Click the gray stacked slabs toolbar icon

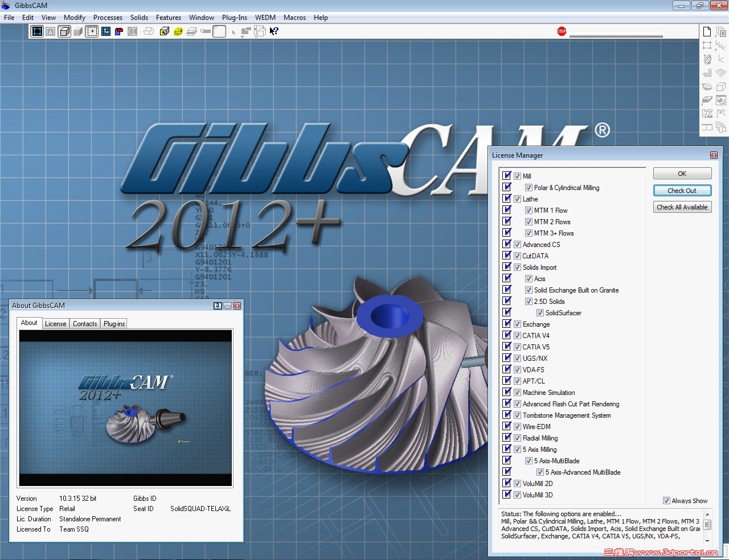191,31
